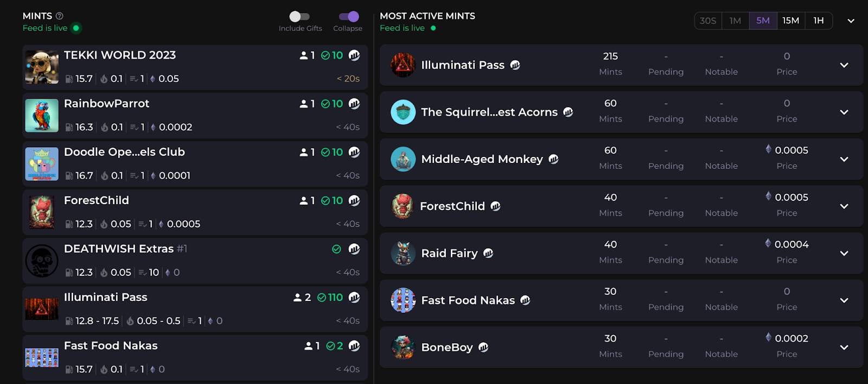Expand The Squirrel...est Acorns row
This screenshot has width=868, height=384.
[x=844, y=112]
